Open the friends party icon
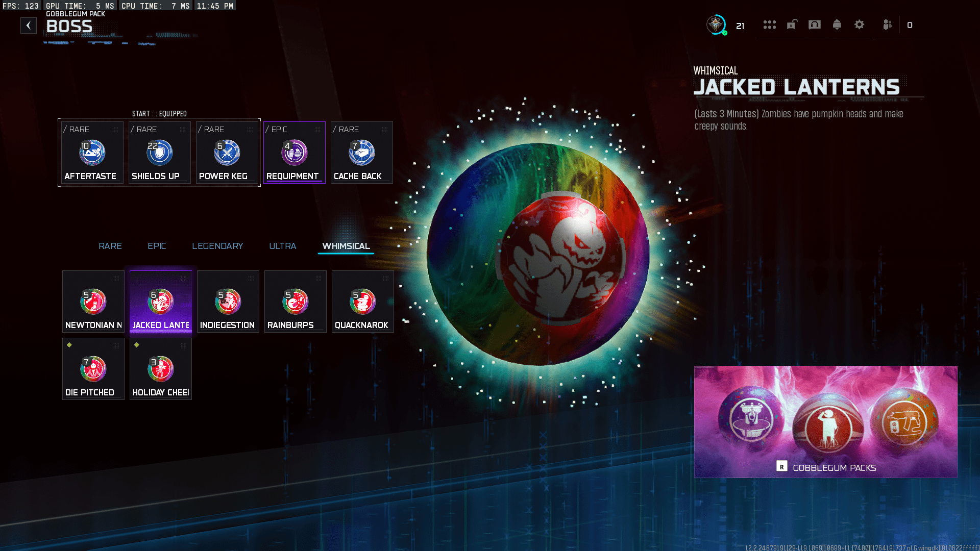 coord(888,24)
